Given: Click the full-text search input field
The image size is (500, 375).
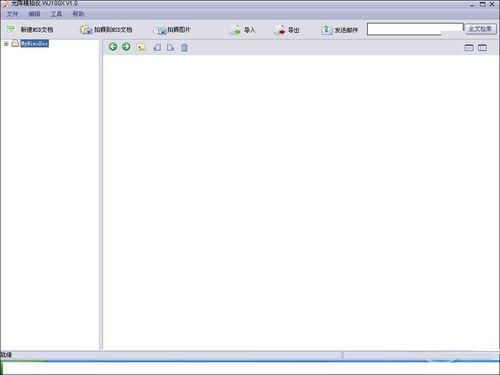Looking at the screenshot, I should point(415,29).
